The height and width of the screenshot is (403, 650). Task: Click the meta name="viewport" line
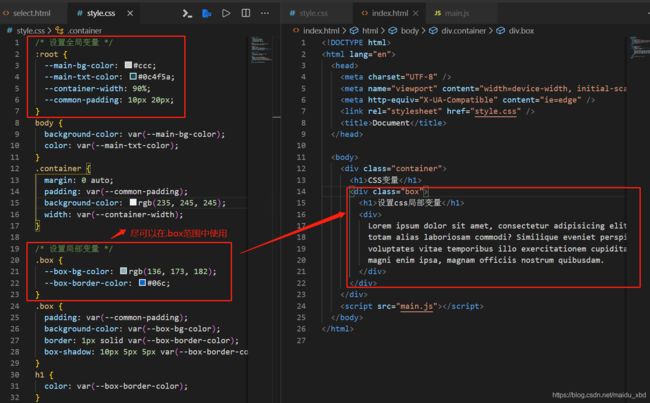(x=483, y=88)
